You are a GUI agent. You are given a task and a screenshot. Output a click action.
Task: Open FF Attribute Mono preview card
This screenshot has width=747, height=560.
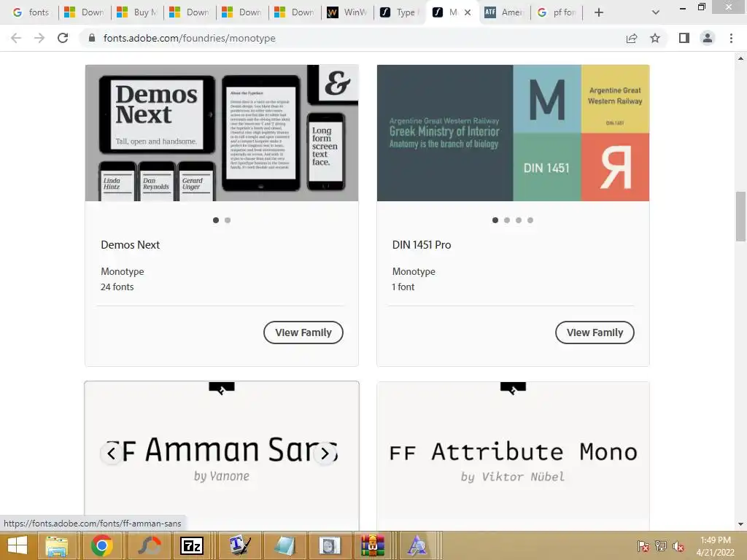tap(513, 455)
